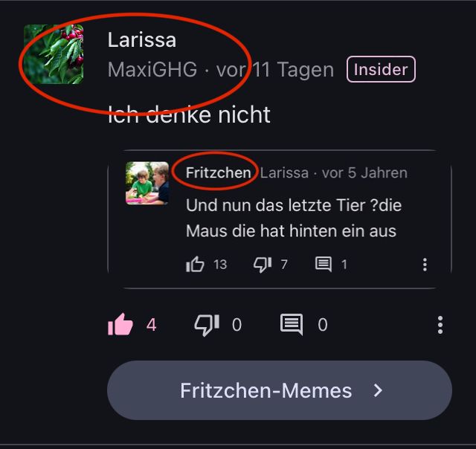476x449 pixels.
Task: Open three-dot menu on quoted post
Action: coord(425,265)
